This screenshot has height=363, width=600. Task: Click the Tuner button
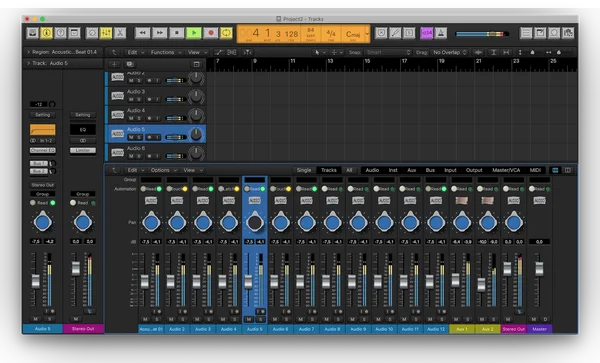click(395, 33)
